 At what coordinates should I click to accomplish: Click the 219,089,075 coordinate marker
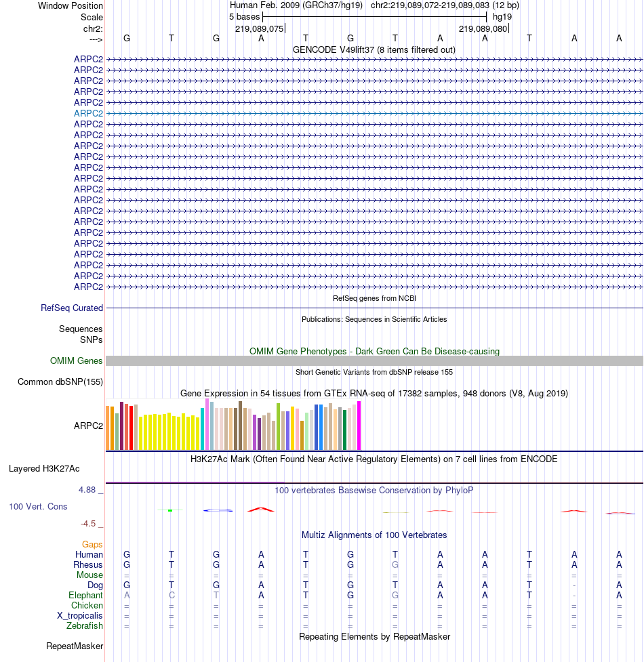click(x=260, y=28)
